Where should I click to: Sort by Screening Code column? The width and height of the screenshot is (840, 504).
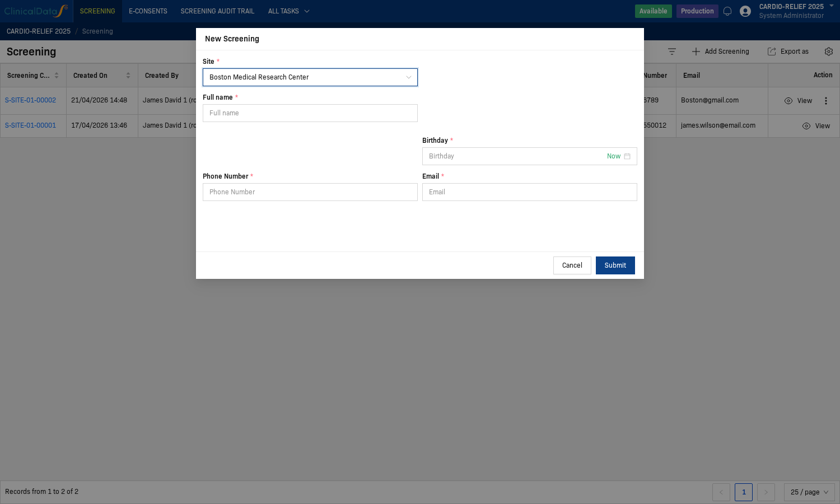[57, 76]
